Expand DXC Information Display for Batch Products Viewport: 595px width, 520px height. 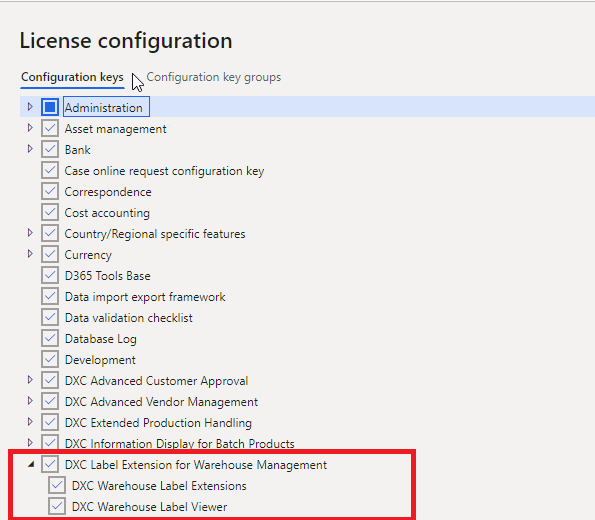pos(30,442)
